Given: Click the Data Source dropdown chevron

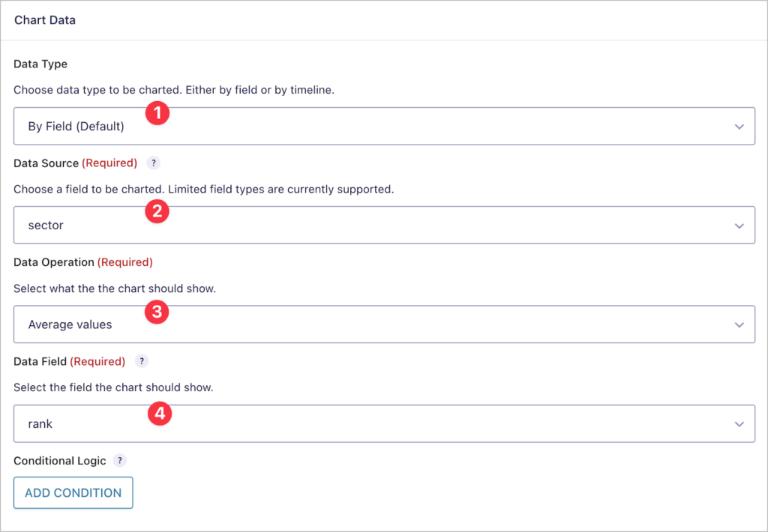Looking at the screenshot, I should [738, 225].
